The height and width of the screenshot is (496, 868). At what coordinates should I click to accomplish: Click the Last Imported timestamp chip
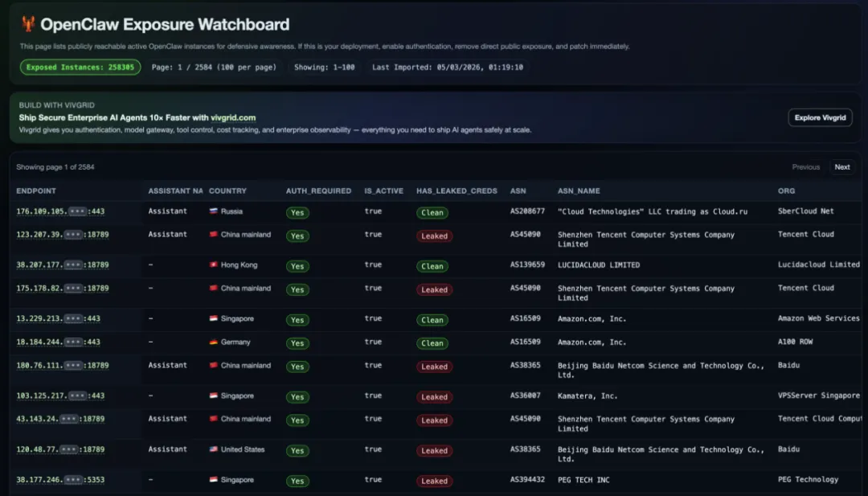click(x=448, y=67)
